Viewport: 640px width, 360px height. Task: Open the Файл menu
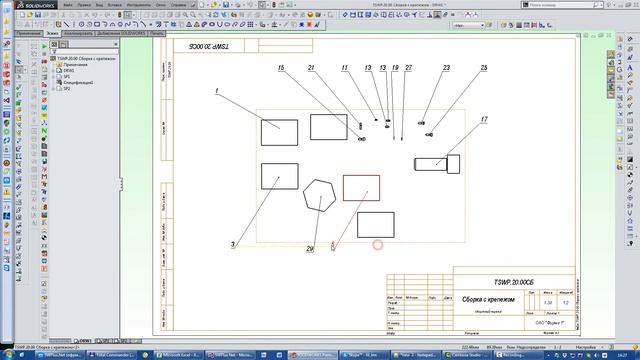[68, 5]
